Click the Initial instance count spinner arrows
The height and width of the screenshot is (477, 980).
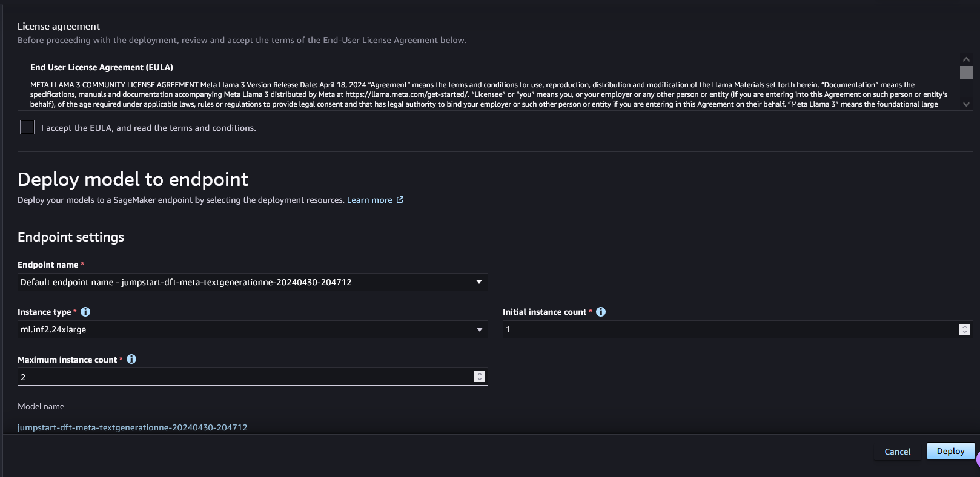[965, 329]
